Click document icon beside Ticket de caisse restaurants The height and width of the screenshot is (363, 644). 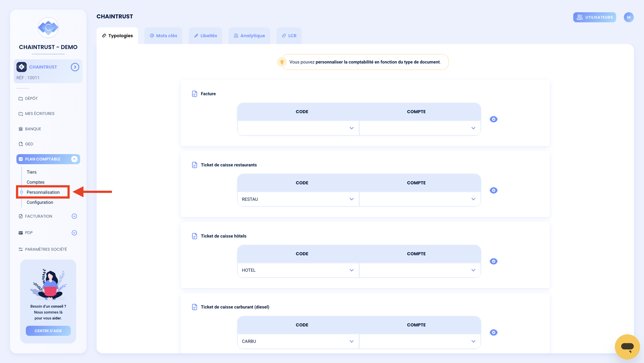point(195,165)
